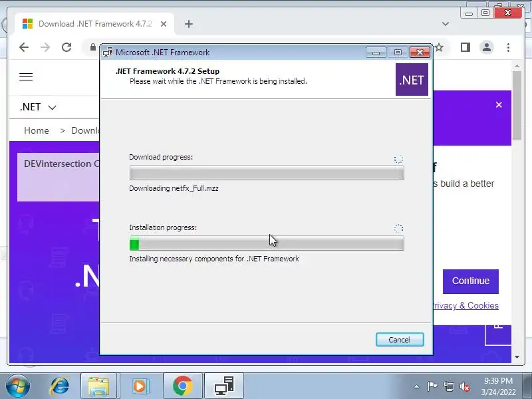Click the ".NET Framework 4.7.2 Setup" heading

(x=168, y=71)
